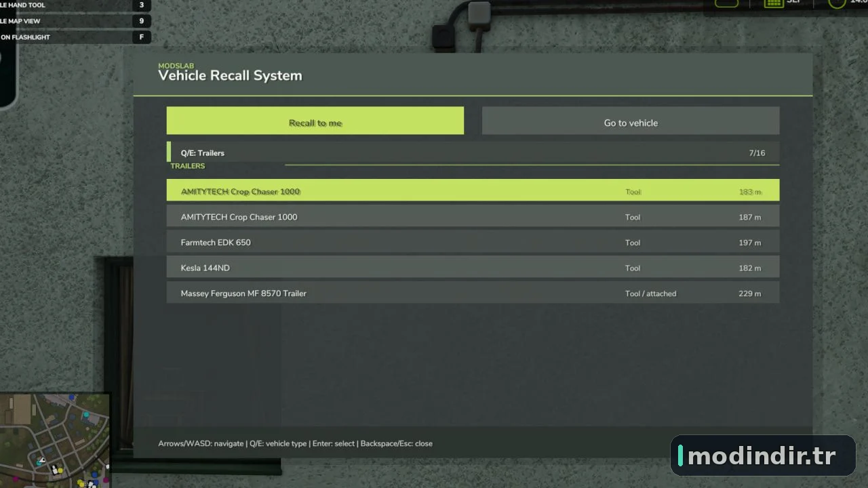Click the 229 m distance value
Viewport: 868px width, 488px height.
tap(749, 293)
